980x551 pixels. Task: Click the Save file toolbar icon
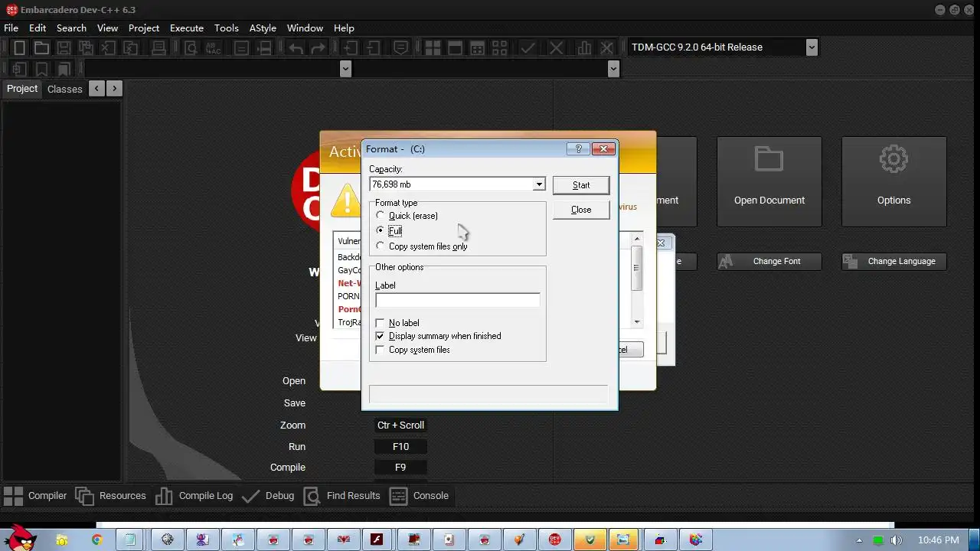click(64, 47)
